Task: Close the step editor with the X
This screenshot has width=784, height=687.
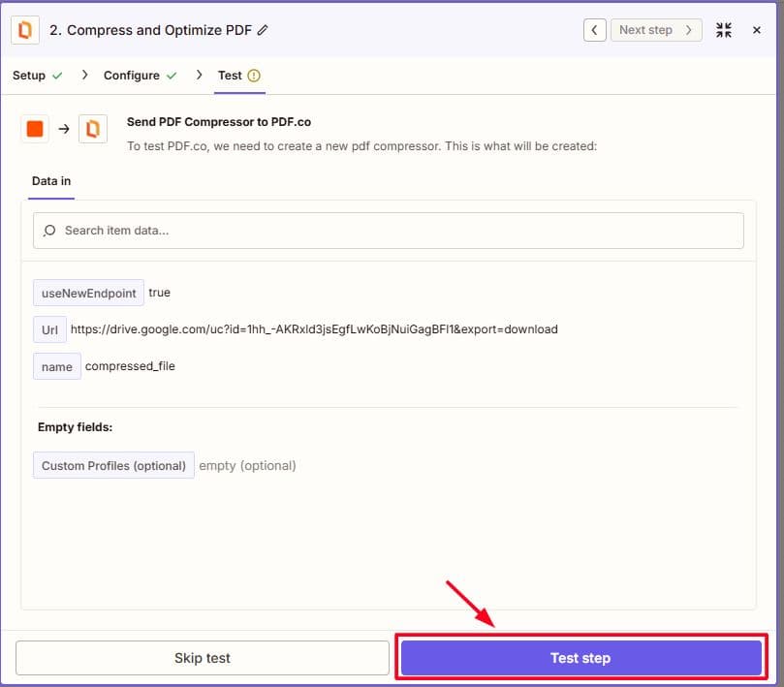Action: (757, 30)
